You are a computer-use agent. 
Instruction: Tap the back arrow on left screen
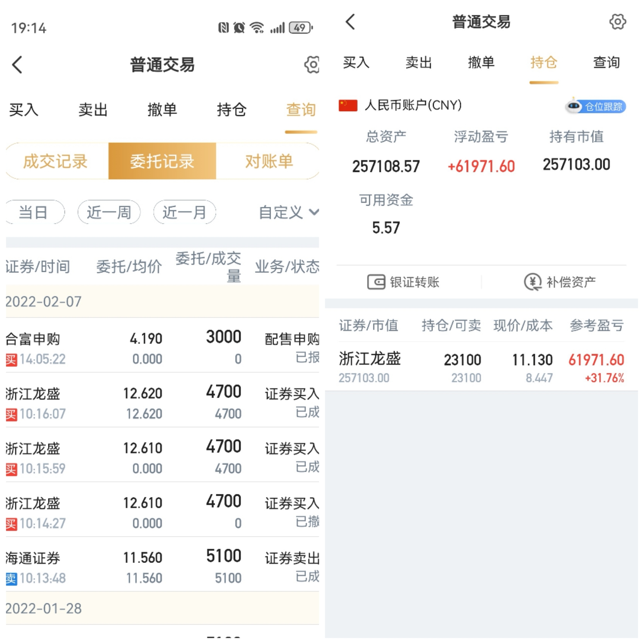pos(17,64)
